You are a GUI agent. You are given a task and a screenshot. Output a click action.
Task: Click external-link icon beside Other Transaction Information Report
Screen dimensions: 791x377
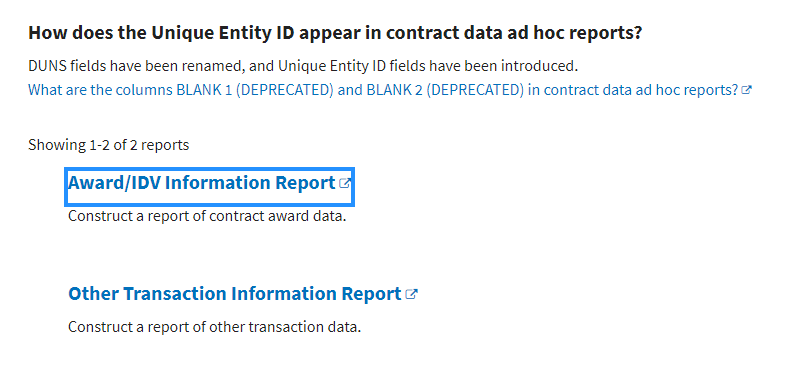[412, 294]
